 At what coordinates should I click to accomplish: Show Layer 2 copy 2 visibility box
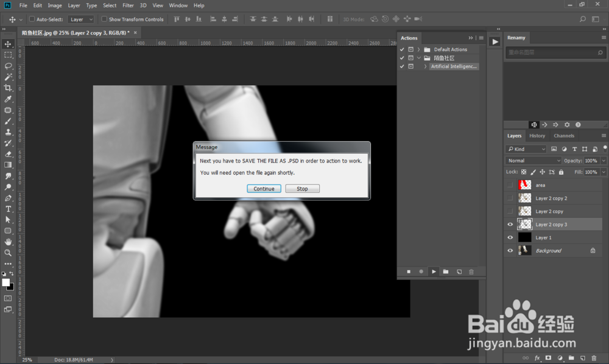click(x=510, y=198)
